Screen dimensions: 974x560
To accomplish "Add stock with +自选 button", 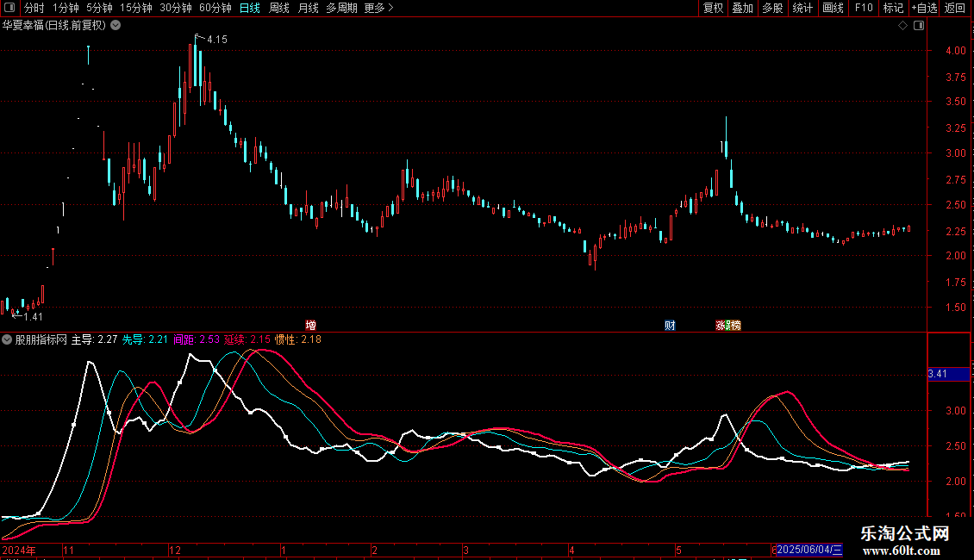I will (924, 8).
